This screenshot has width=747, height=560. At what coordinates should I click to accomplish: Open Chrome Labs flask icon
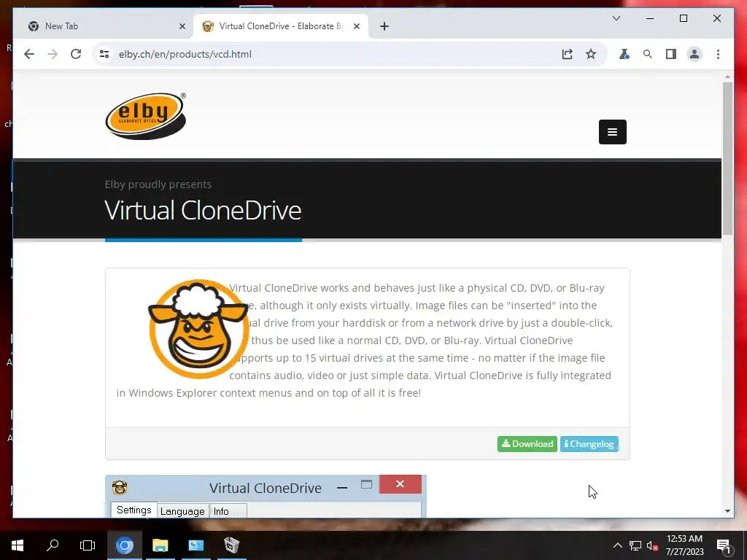pos(624,54)
